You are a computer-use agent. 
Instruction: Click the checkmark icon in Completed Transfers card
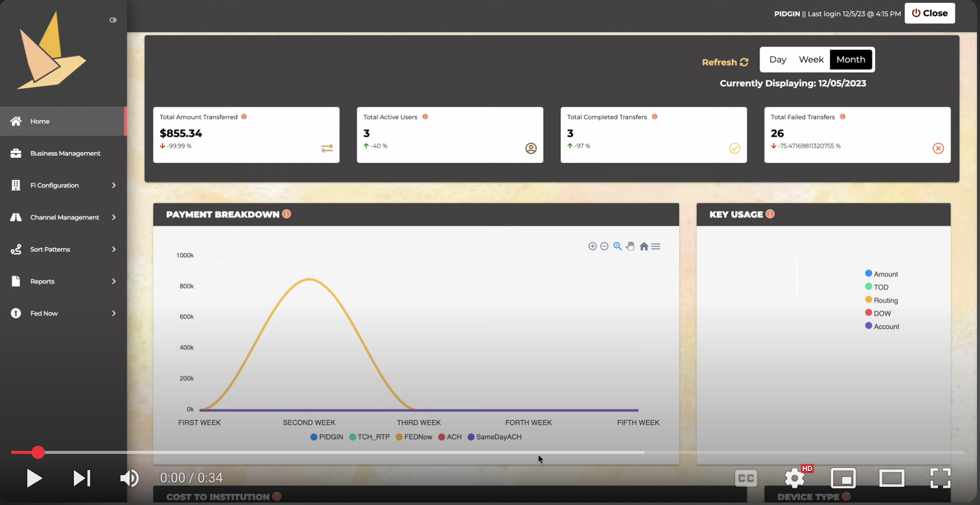734,148
